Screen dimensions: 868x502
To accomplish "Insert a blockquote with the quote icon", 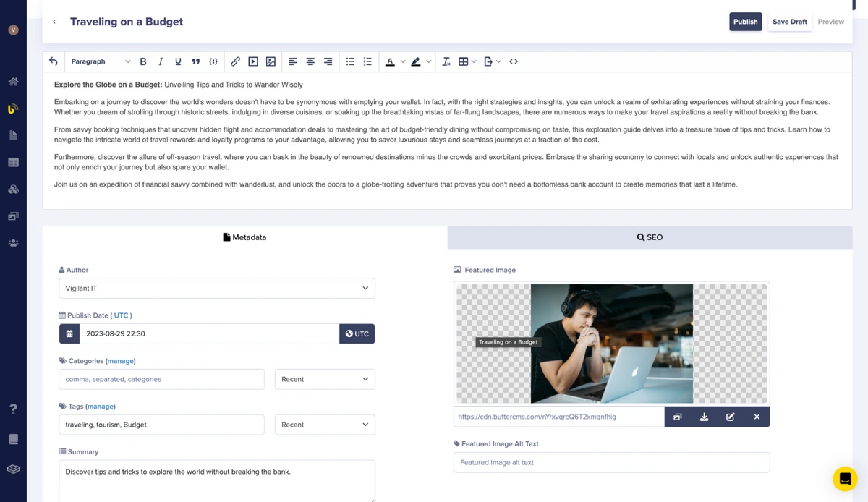I will point(195,61).
